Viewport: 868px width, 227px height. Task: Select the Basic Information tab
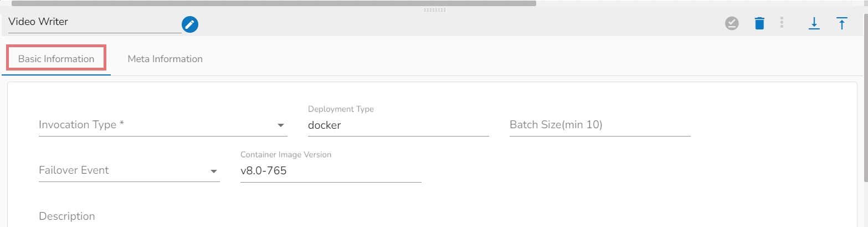(x=56, y=59)
